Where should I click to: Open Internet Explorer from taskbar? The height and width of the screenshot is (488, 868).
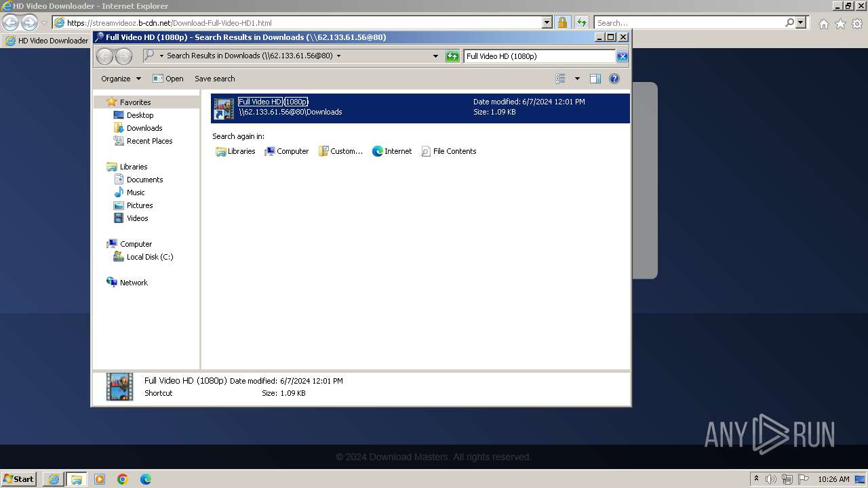tap(54, 479)
